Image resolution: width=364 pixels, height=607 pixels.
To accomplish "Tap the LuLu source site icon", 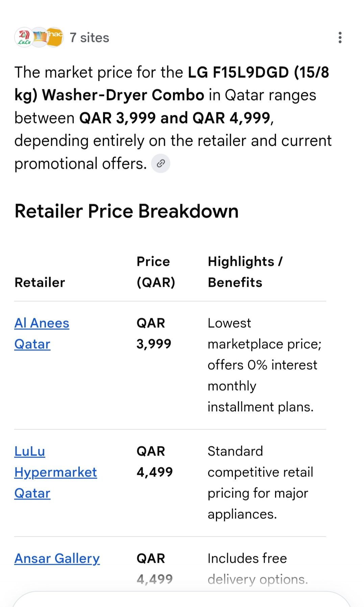I will point(24,37).
